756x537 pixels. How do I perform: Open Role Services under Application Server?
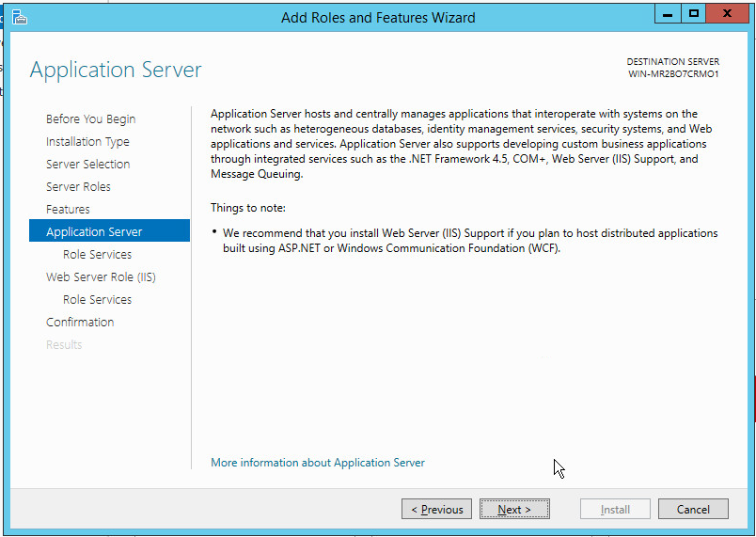pos(97,255)
